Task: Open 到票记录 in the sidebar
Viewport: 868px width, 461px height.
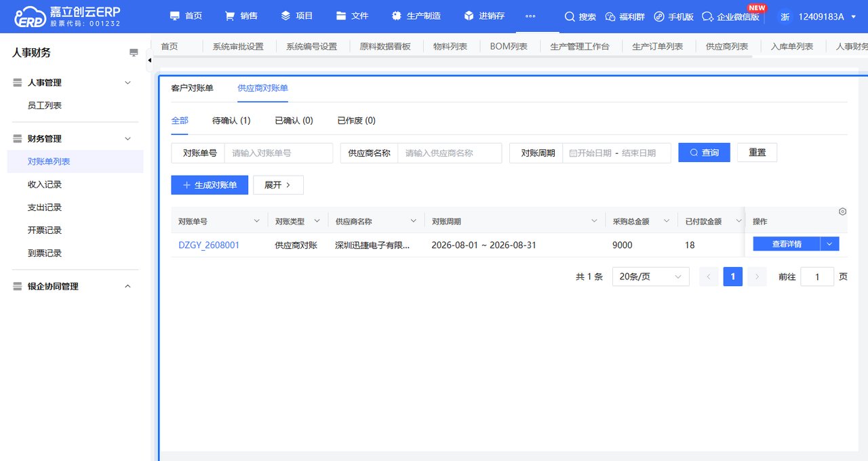Action: coord(45,254)
